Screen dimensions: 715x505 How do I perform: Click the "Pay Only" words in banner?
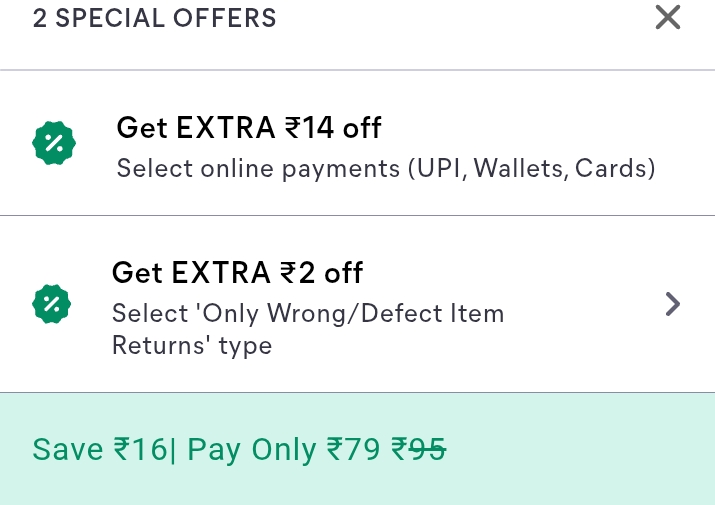tap(252, 450)
